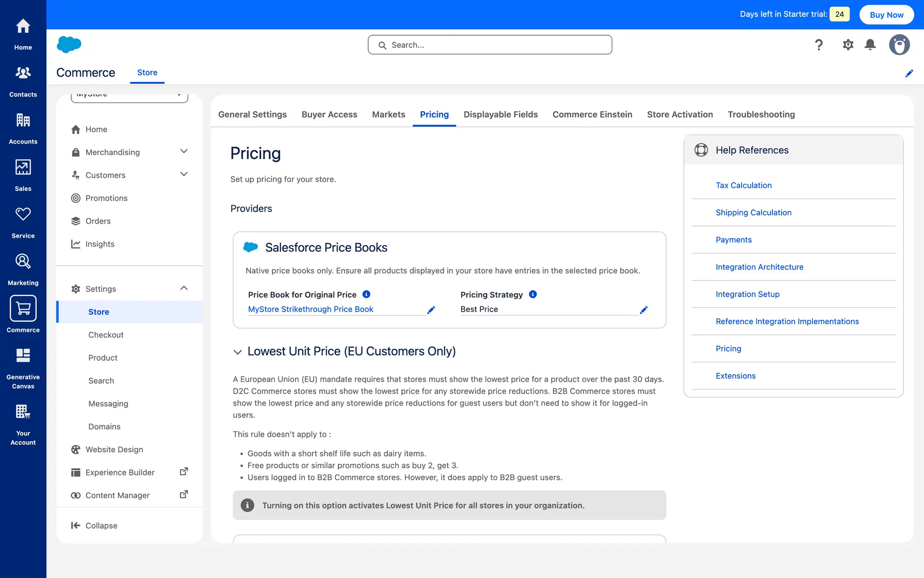This screenshot has height=578, width=924.
Task: Click the help question mark icon
Action: [x=819, y=45]
